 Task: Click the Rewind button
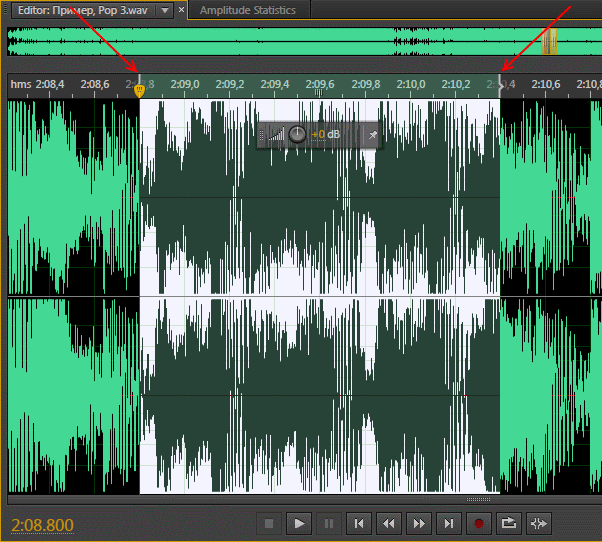(x=389, y=523)
